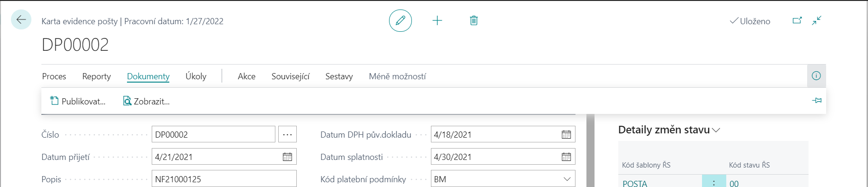Select the Reporty menu tab
The image size is (868, 187).
(97, 76)
